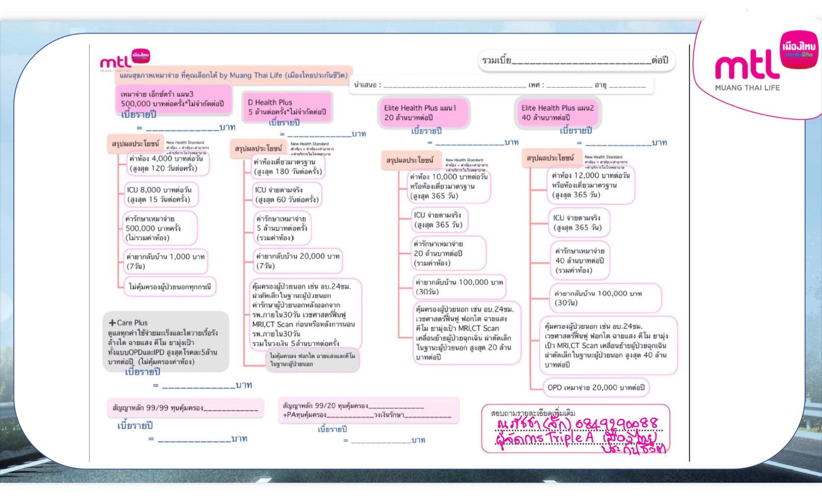This screenshot has height=504, width=822.
Task: Click the plus sign beside Care Plus
Action: (x=112, y=323)
